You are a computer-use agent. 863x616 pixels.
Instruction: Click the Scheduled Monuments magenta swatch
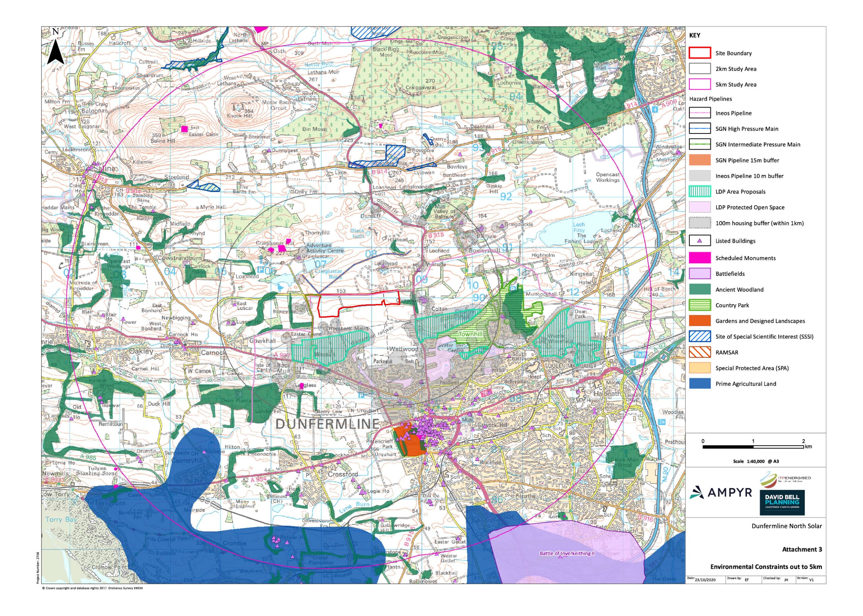tap(699, 258)
